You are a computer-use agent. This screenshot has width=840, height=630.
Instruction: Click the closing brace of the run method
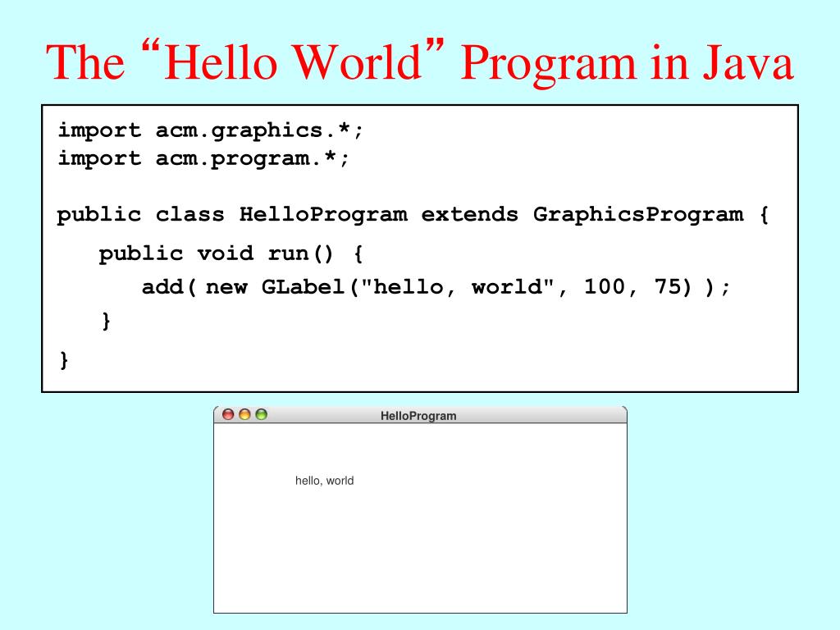coord(106,321)
